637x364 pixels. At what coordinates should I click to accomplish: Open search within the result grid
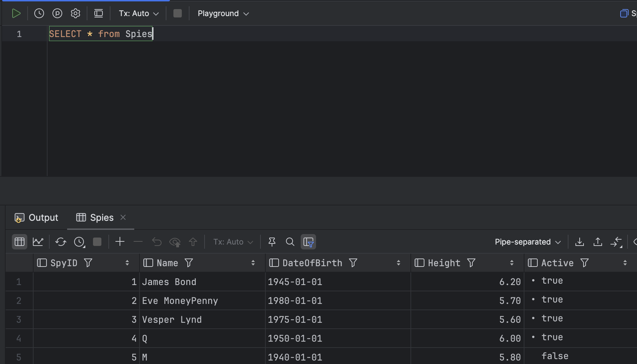coord(290,241)
